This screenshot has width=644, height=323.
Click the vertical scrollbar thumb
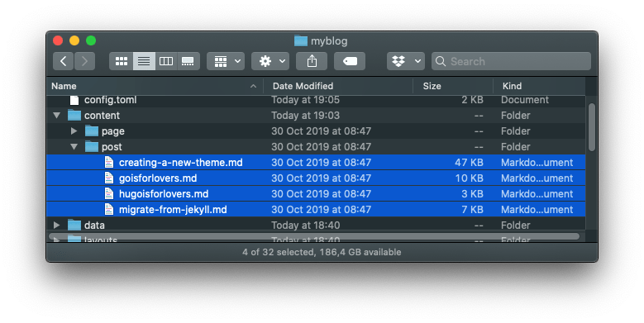(x=591, y=127)
